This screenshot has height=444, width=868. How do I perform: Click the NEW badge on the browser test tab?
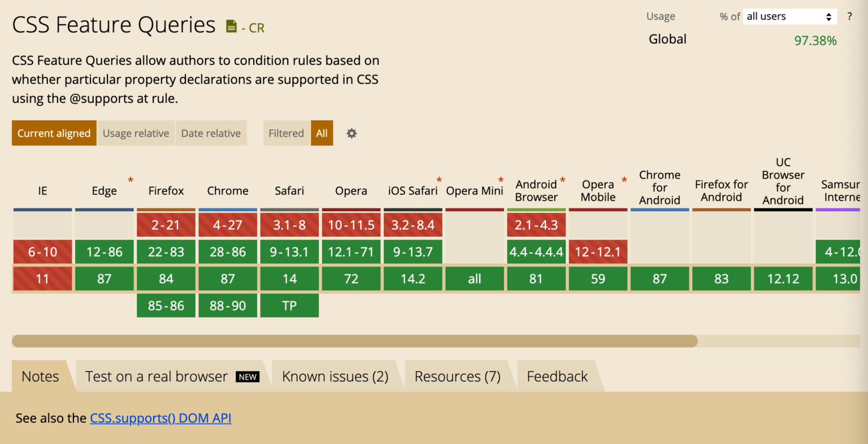pos(248,376)
